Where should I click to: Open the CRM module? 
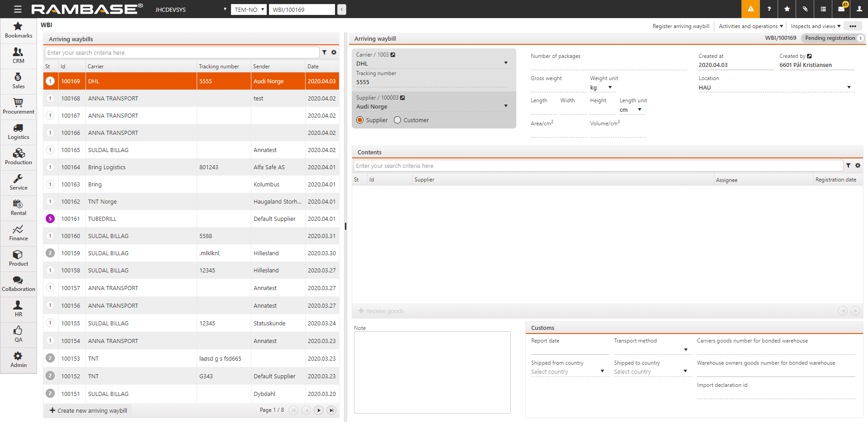(x=18, y=56)
